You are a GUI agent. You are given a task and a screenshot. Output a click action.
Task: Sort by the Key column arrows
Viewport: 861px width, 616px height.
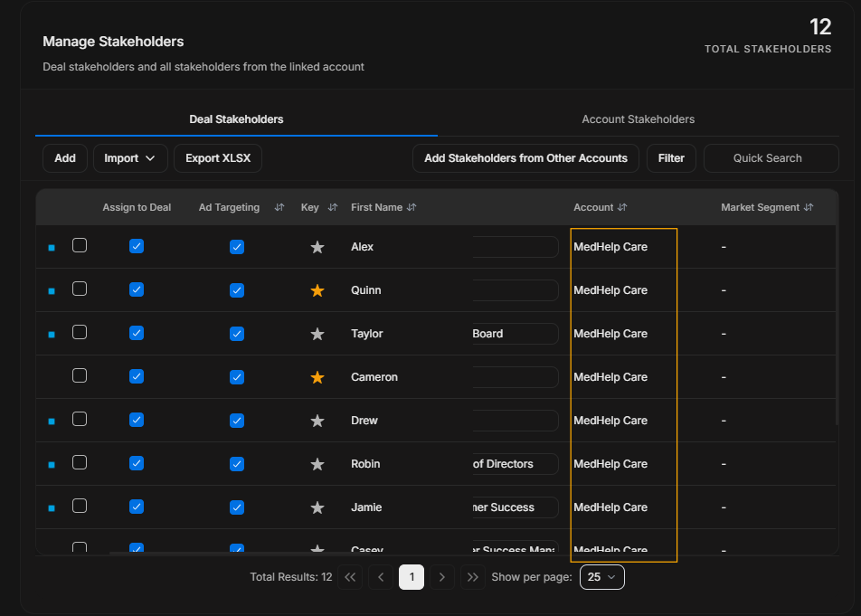click(x=333, y=207)
